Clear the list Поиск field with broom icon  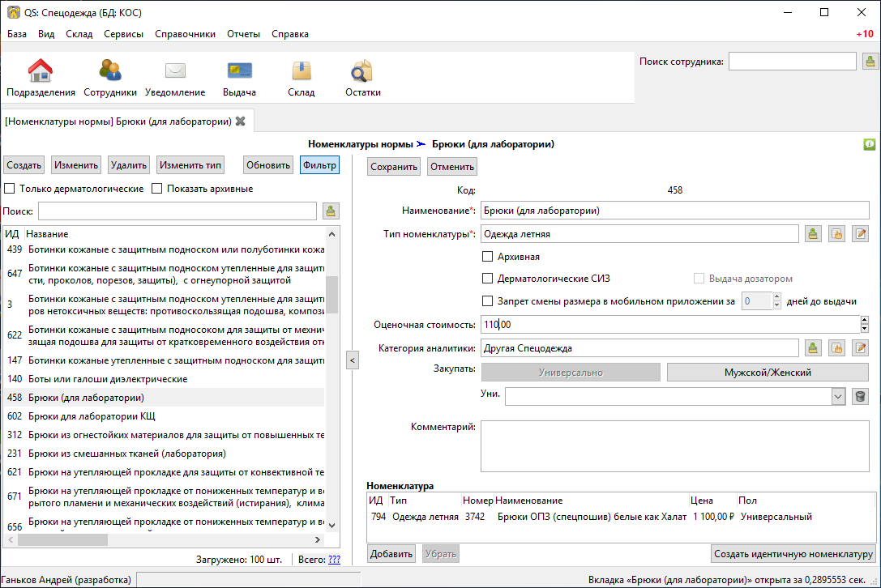[x=331, y=211]
